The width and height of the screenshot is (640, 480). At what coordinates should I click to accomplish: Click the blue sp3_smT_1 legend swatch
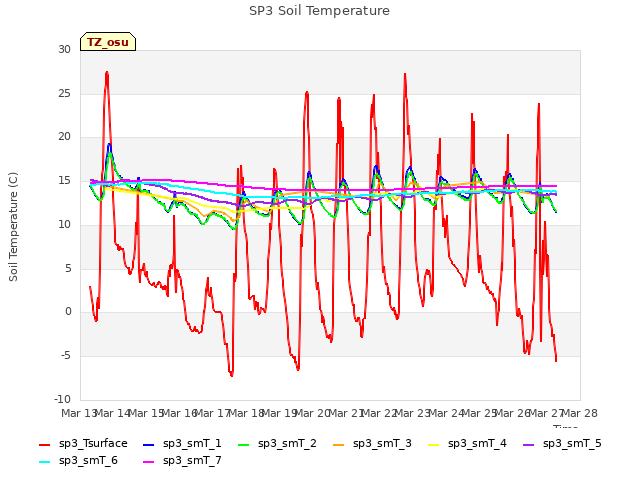tap(149, 445)
